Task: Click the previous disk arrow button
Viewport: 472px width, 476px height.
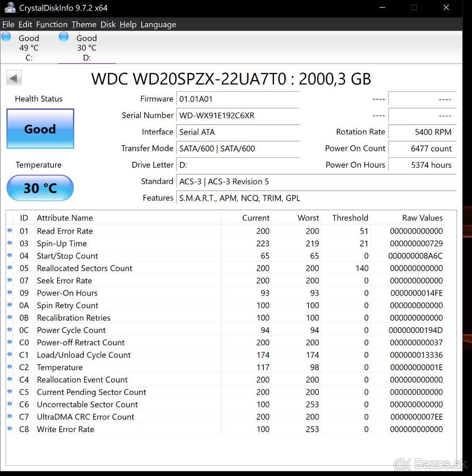Action: point(14,78)
